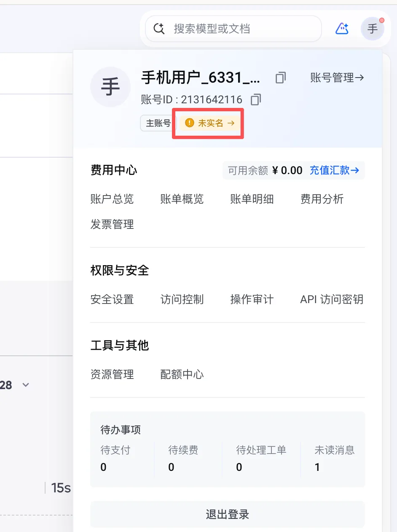This screenshot has height=532, width=397.
Task: Copy the account ID 2131642116
Action: click(x=256, y=100)
